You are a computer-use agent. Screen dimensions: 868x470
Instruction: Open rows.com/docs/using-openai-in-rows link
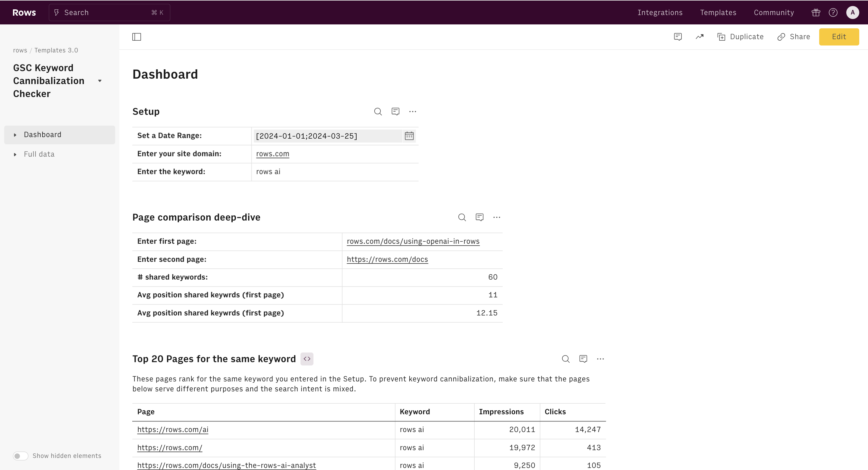pyautogui.click(x=413, y=241)
